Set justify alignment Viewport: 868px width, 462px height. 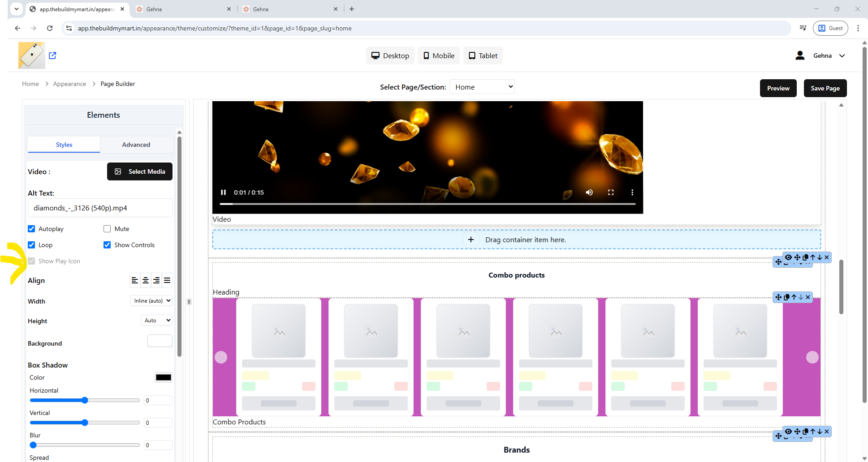click(167, 280)
